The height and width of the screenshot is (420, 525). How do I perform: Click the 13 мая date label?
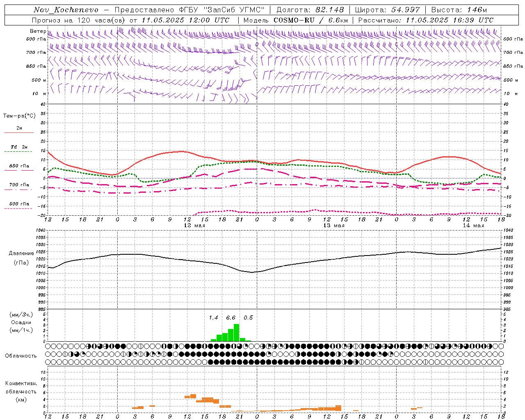[333, 226]
